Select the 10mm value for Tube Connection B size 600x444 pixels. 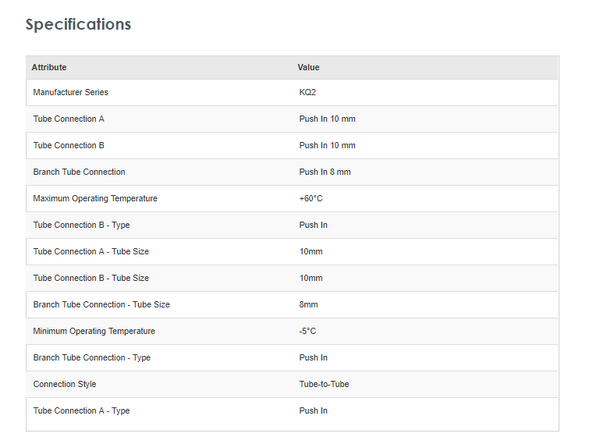tap(311, 278)
